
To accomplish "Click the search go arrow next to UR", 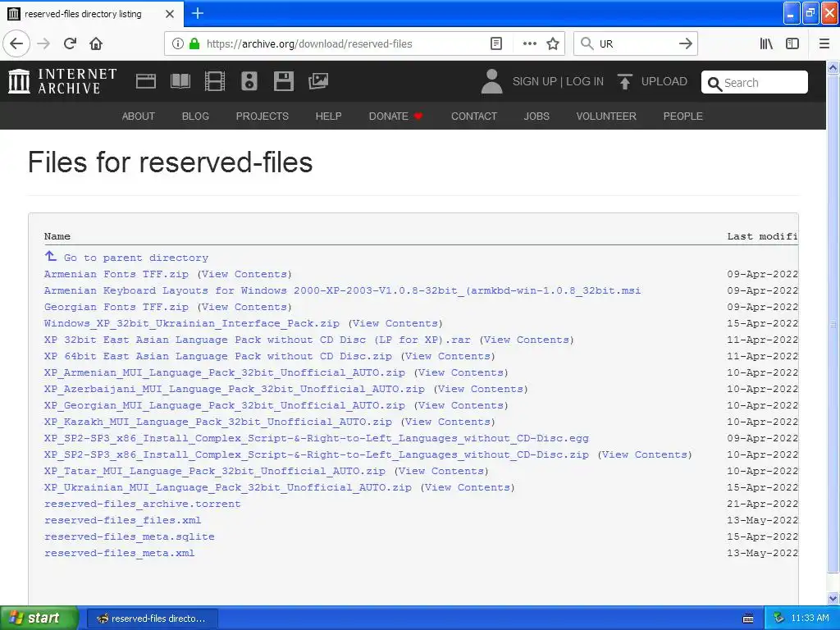I will pos(685,43).
